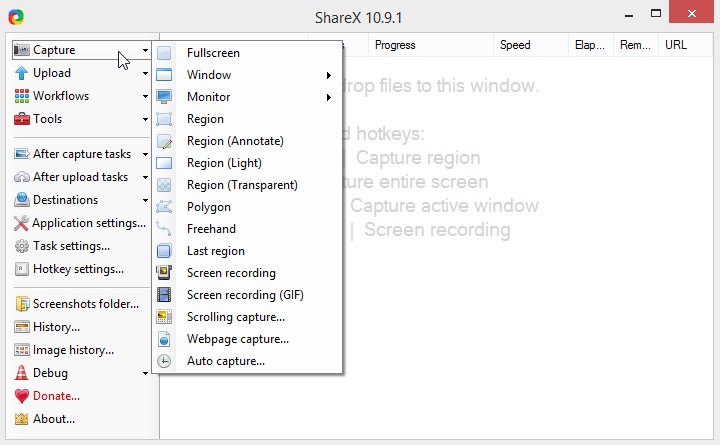The image size is (720, 445).
Task: Open the Workflows dropdown arrow
Action: tap(145, 96)
